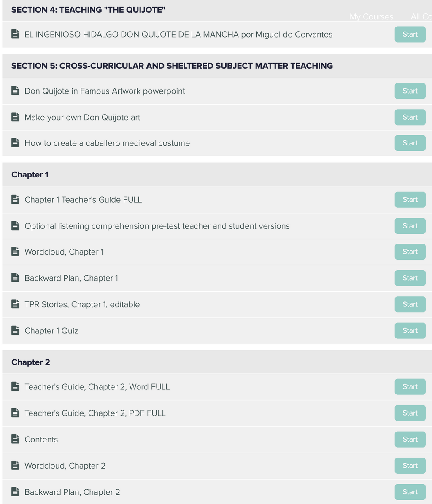Image resolution: width=432 pixels, height=504 pixels.
Task: Start the caballero medieval costume lesson
Action: click(410, 143)
